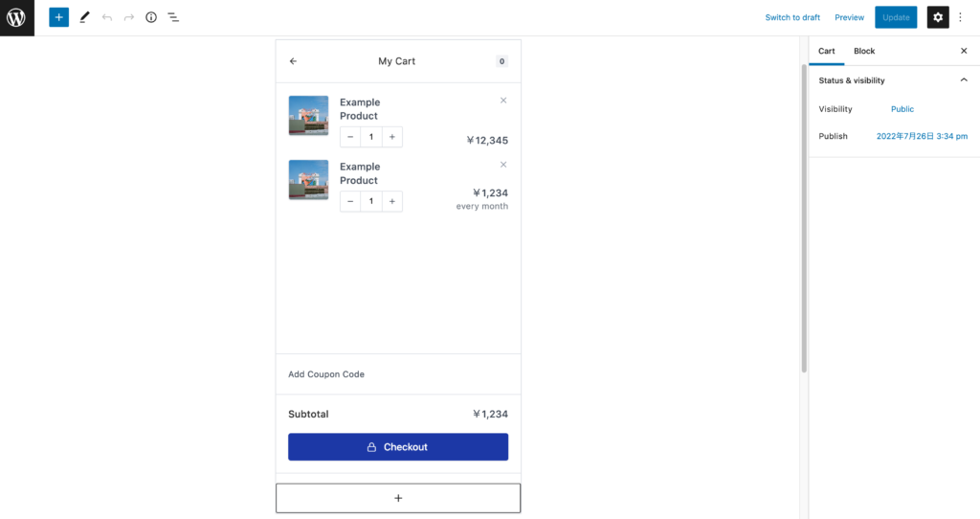This screenshot has width=980, height=519.
Task: Open the Details info icon
Action: tap(151, 17)
